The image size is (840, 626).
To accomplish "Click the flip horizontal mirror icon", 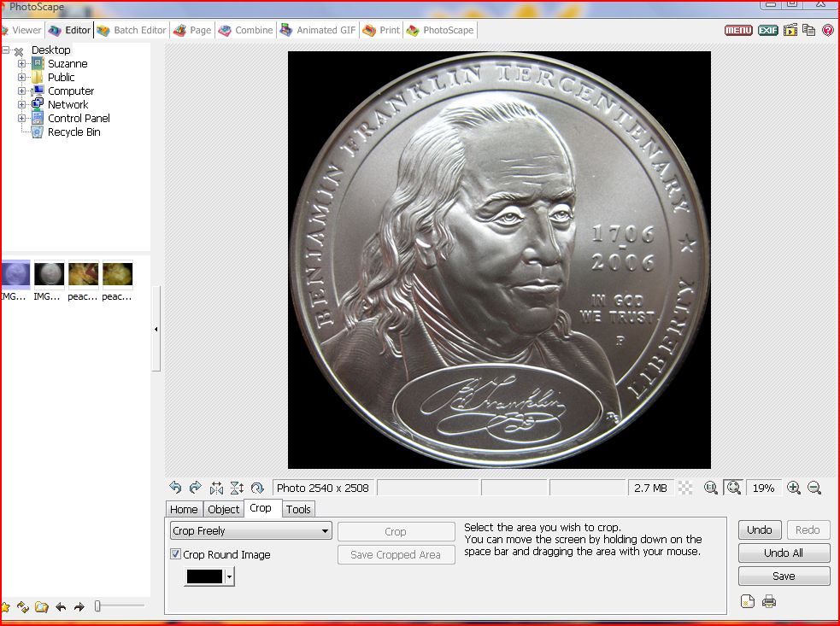I will point(216,488).
